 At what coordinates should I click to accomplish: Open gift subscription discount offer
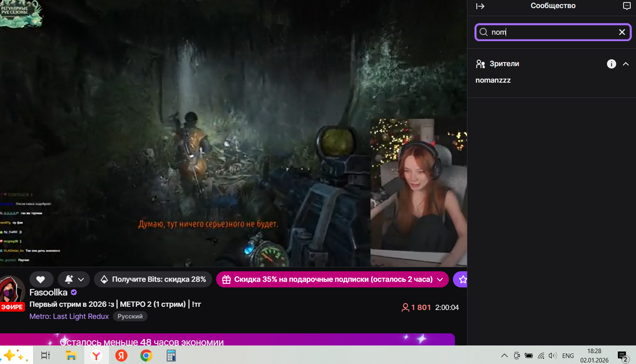332,279
